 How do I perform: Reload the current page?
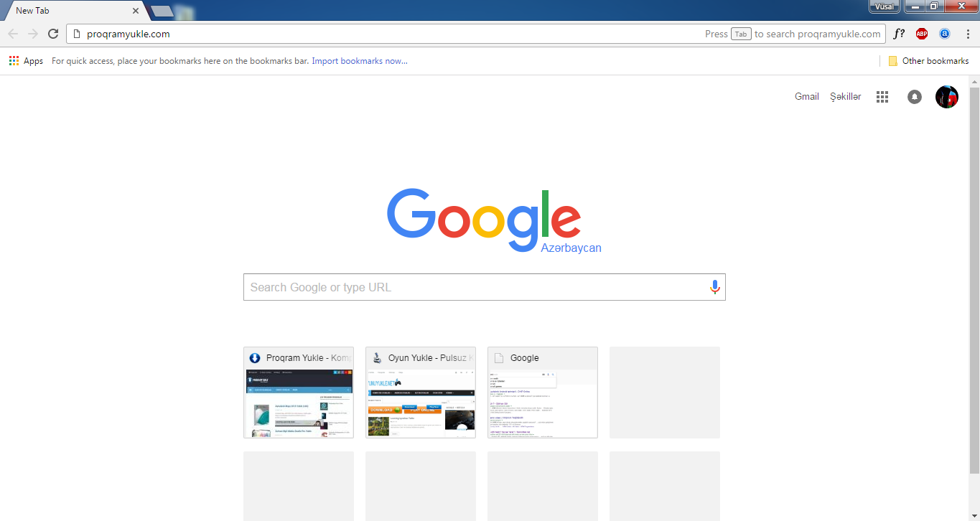point(52,33)
